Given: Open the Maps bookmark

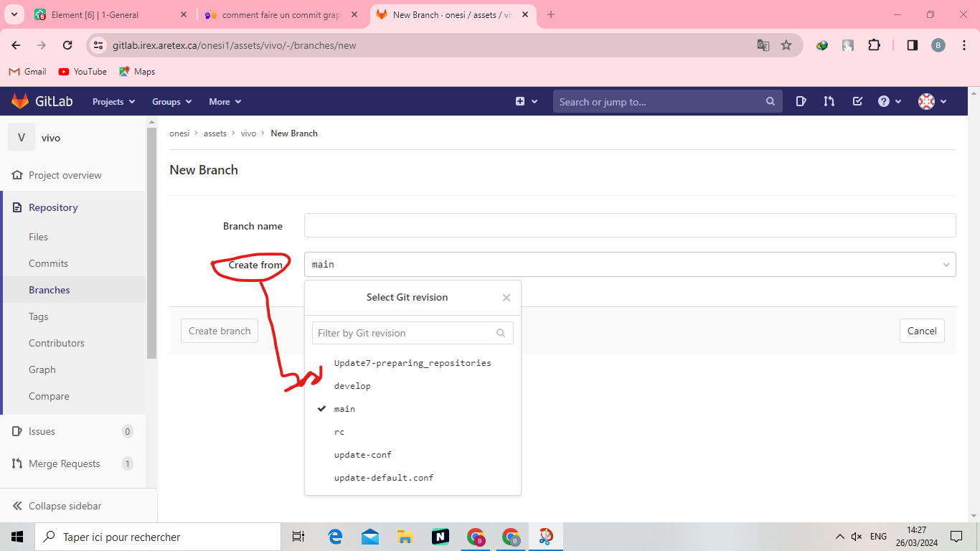Looking at the screenshot, I should coord(137,72).
